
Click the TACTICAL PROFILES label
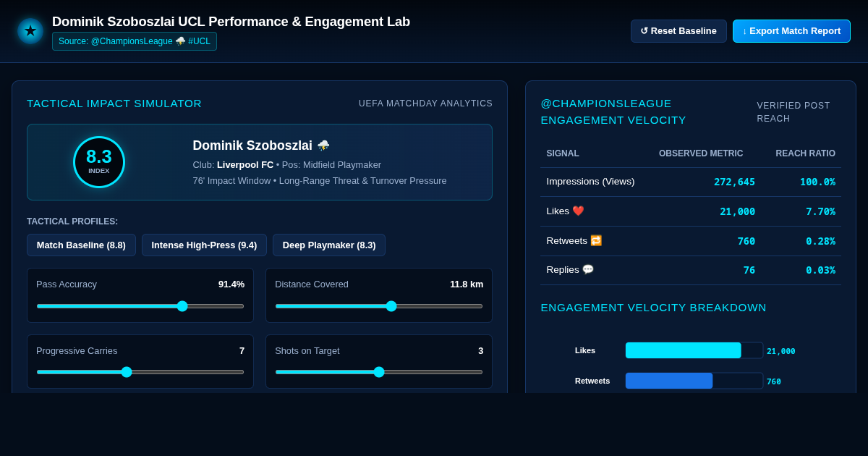point(72,221)
